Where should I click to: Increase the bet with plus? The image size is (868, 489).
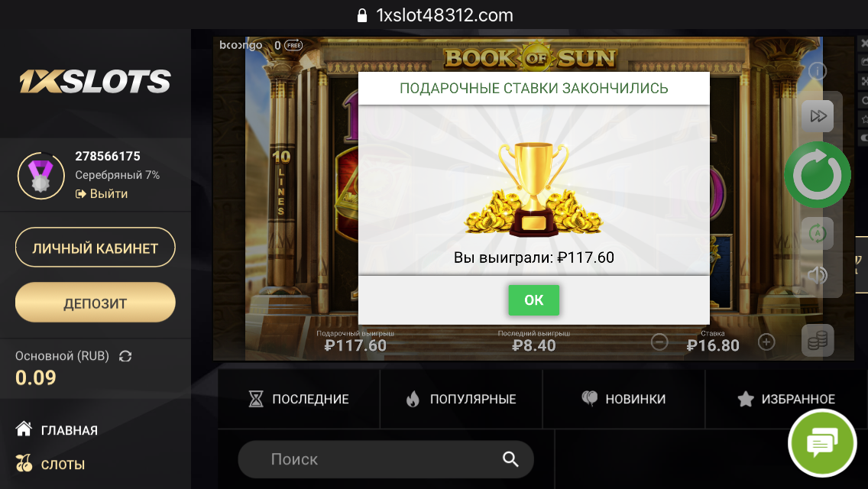[766, 342]
